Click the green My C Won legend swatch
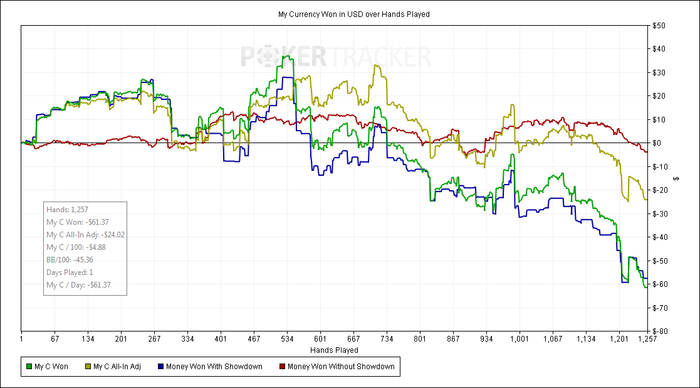 tap(29, 367)
